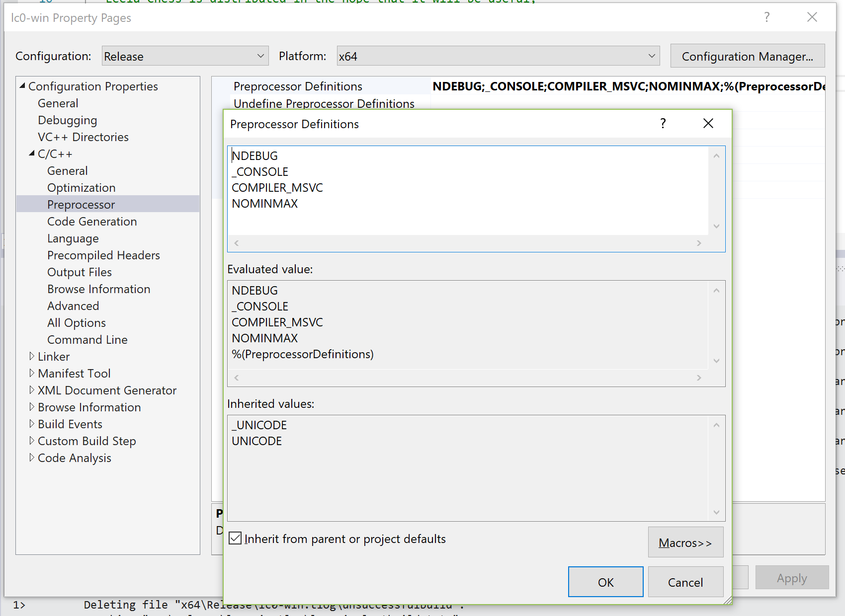The height and width of the screenshot is (616, 845).
Task: Collapse the C/C++ tree node
Action: pyautogui.click(x=31, y=154)
